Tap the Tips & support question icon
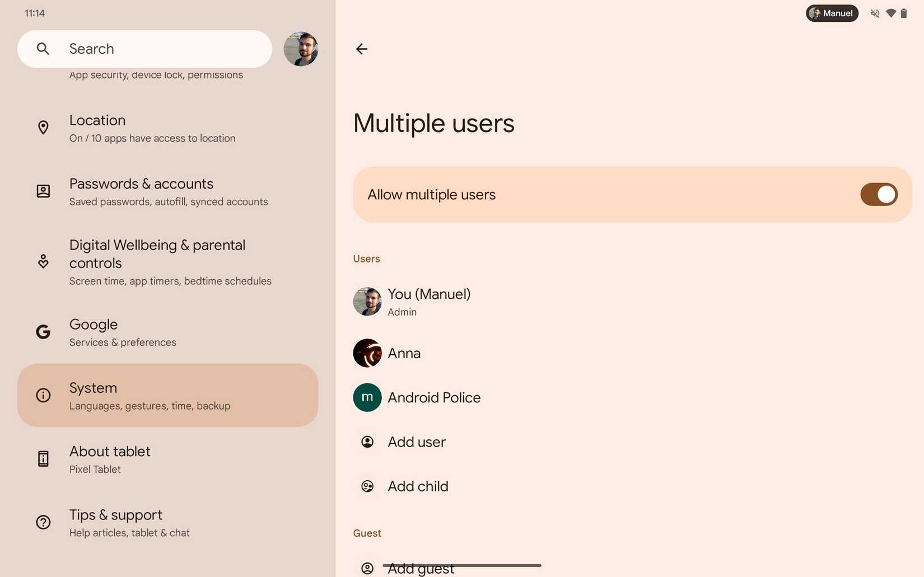The width and height of the screenshot is (924, 577). click(43, 522)
